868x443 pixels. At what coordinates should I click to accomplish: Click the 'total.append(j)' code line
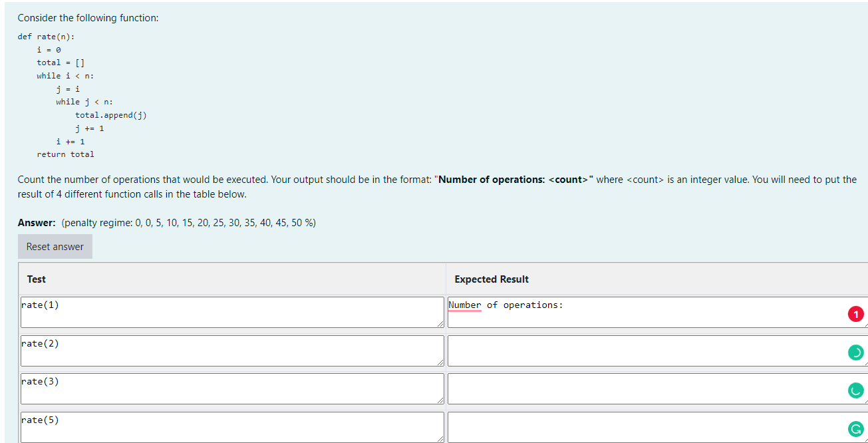tap(111, 115)
